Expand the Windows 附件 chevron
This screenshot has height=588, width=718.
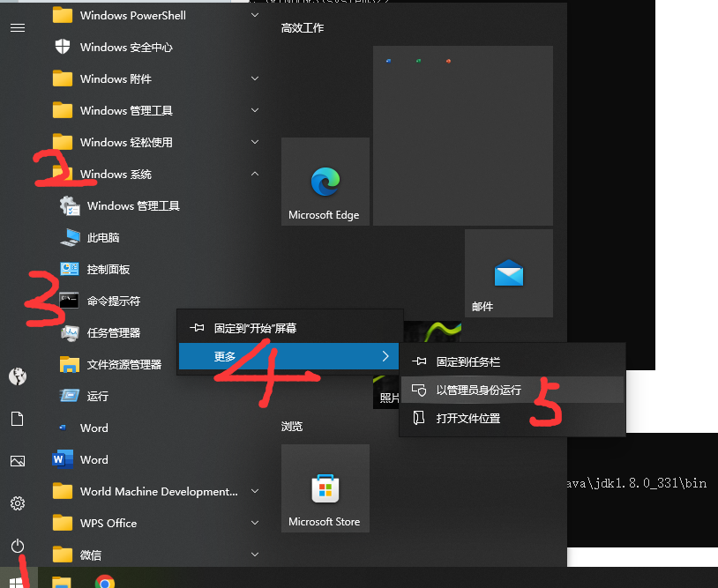[x=255, y=78]
